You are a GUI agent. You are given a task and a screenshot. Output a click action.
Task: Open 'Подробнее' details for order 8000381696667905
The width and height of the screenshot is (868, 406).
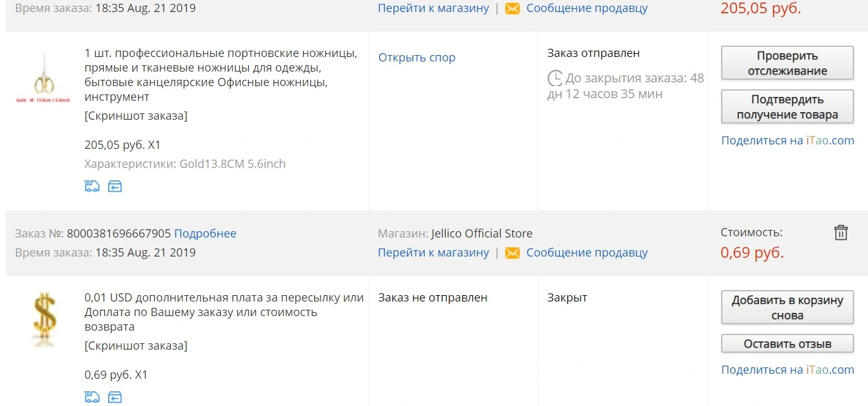[205, 233]
